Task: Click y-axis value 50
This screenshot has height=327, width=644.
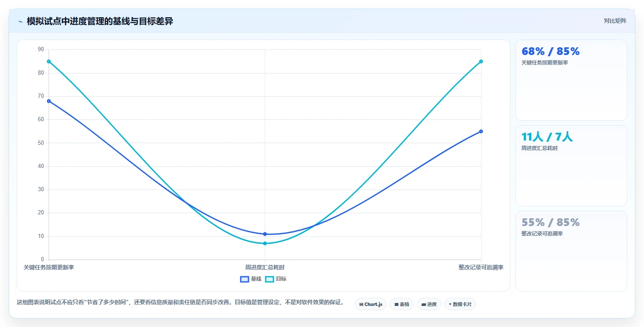Action: [x=41, y=143]
